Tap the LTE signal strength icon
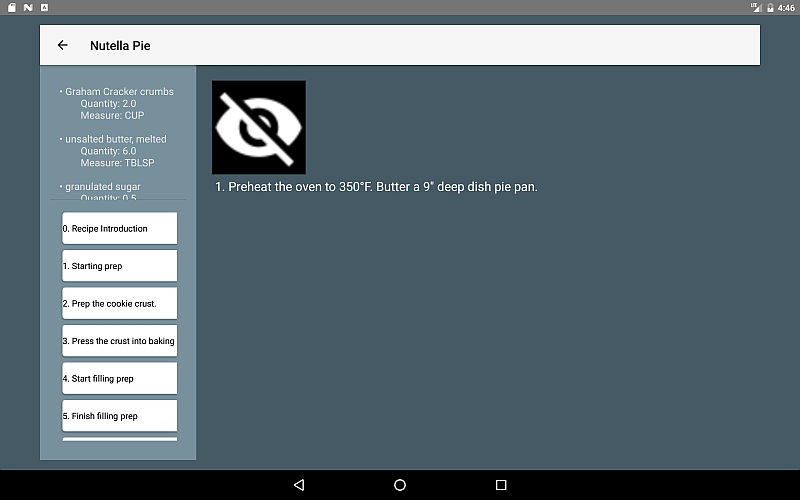 pyautogui.click(x=756, y=7)
